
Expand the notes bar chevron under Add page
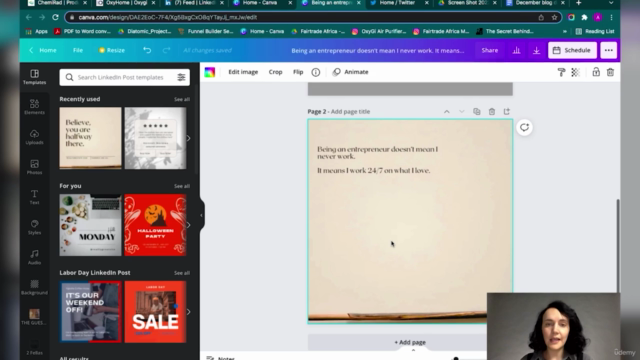[x=413, y=350]
